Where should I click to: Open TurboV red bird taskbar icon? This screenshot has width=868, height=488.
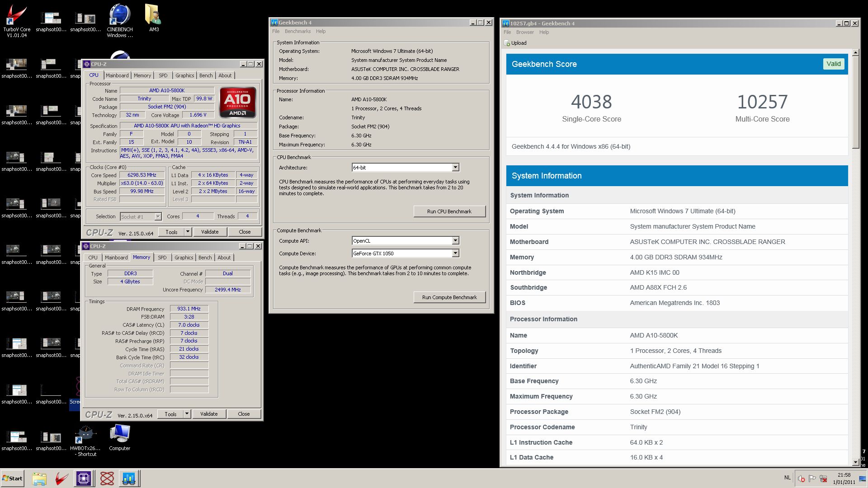click(x=61, y=479)
